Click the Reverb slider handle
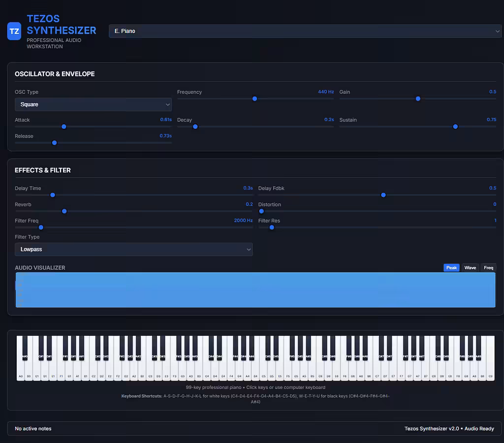 (64, 211)
